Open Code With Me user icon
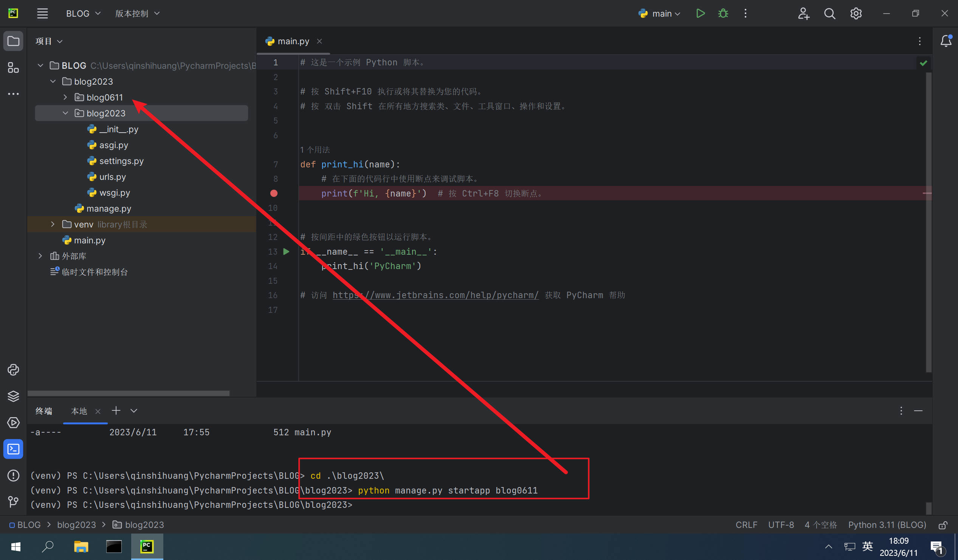This screenshot has width=958, height=560. pos(803,13)
